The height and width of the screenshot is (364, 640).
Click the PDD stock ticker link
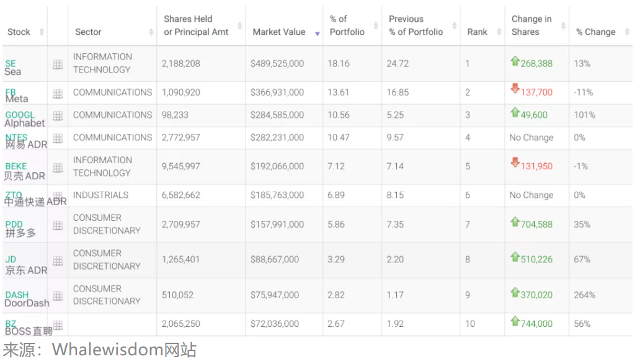click(x=14, y=224)
